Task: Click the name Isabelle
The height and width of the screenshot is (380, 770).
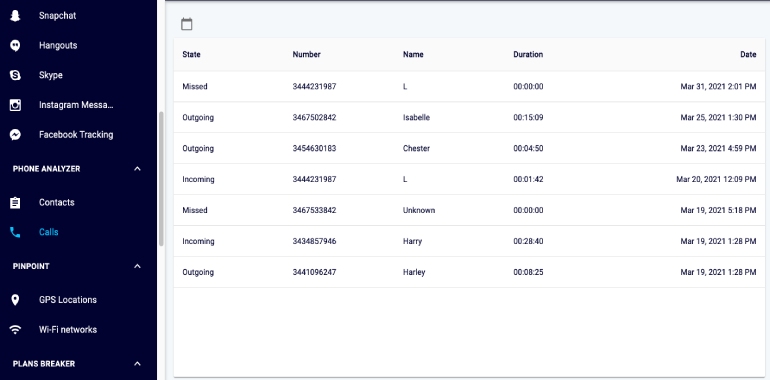Action: click(x=416, y=117)
